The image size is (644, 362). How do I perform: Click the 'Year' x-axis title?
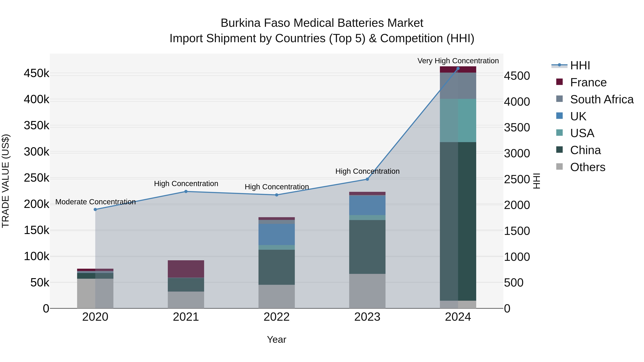pyautogui.click(x=277, y=340)
